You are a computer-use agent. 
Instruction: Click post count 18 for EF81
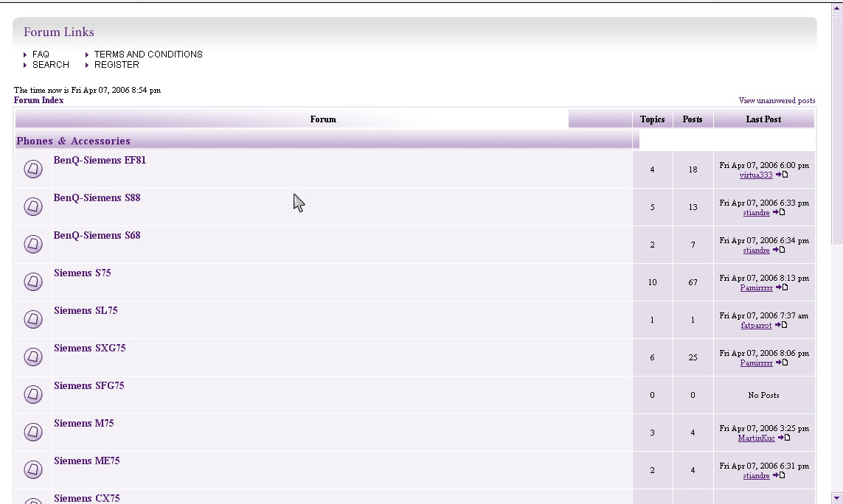[693, 169]
